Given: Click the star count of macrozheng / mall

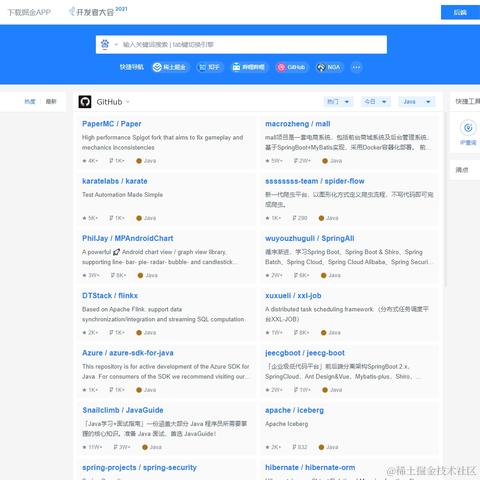Looking at the screenshot, I should pos(274,161).
